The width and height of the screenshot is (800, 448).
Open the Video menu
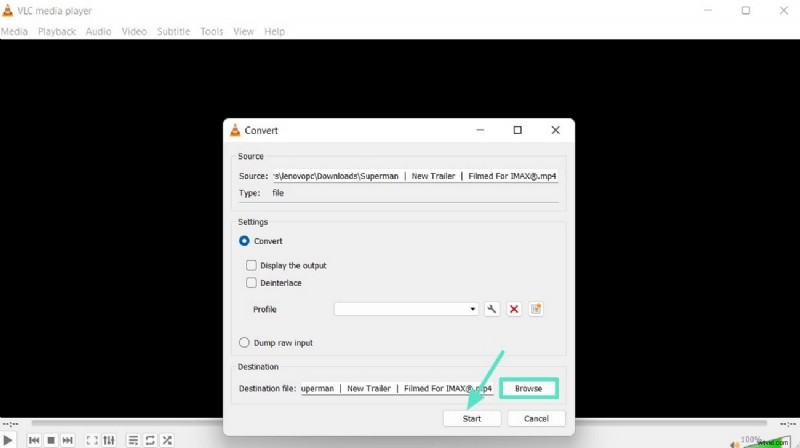coord(134,32)
